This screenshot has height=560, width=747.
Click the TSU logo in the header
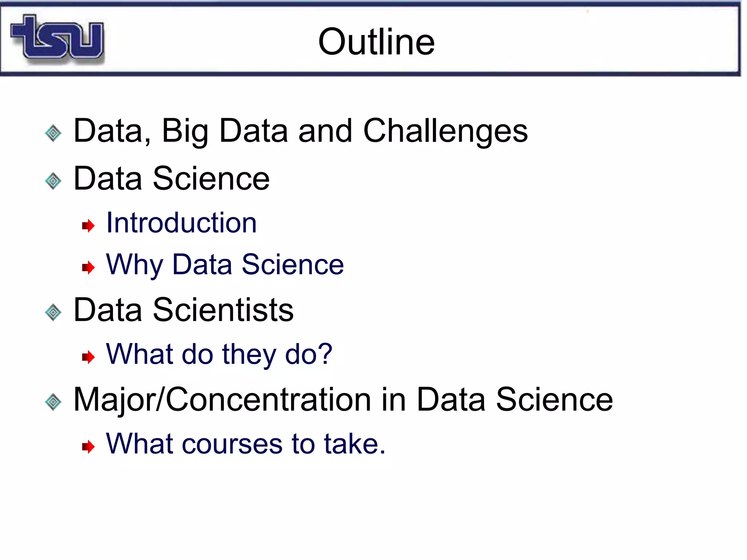pos(58,39)
